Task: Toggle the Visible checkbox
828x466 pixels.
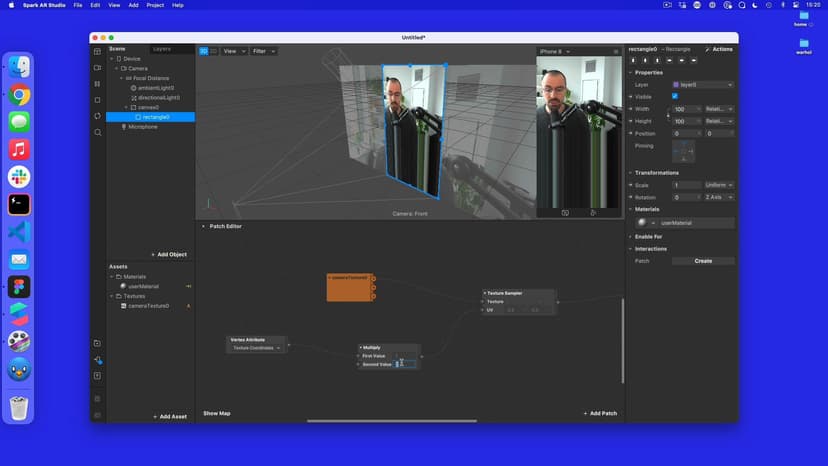Action: [x=675, y=96]
